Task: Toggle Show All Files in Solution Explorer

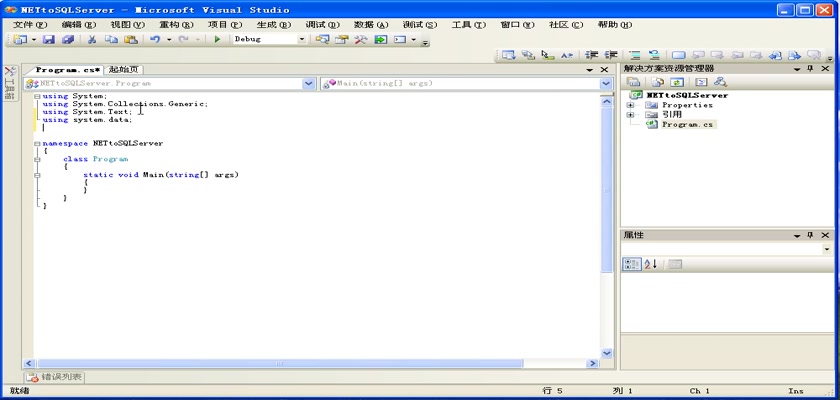Action: (657, 82)
